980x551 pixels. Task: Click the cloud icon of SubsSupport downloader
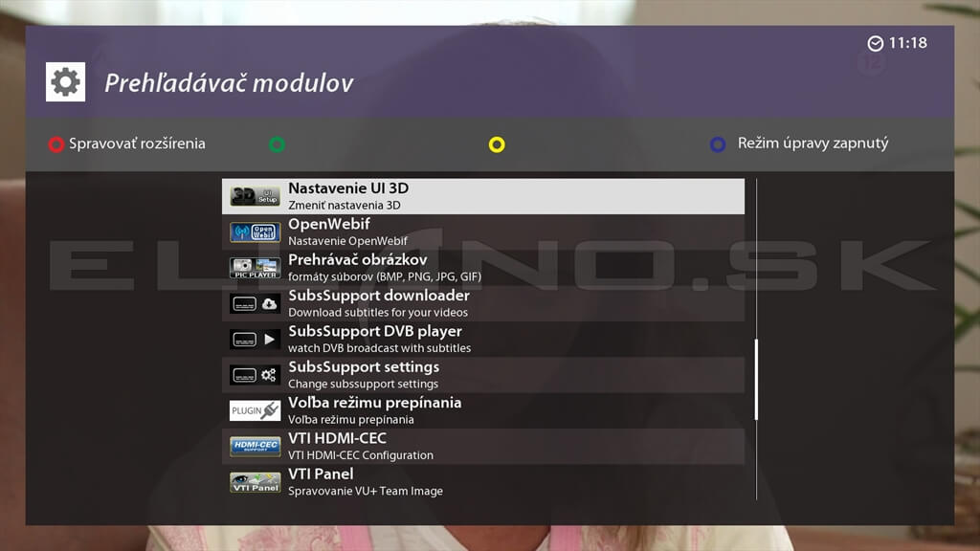click(253, 302)
